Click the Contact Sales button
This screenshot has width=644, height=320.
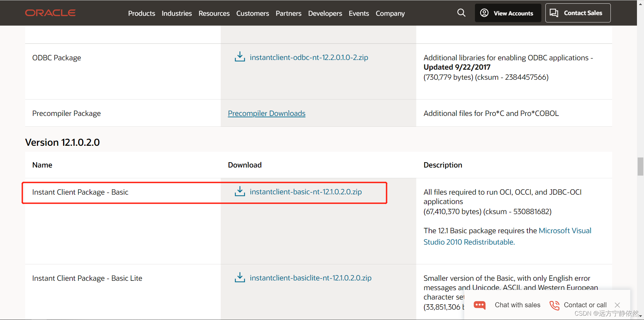coord(578,13)
